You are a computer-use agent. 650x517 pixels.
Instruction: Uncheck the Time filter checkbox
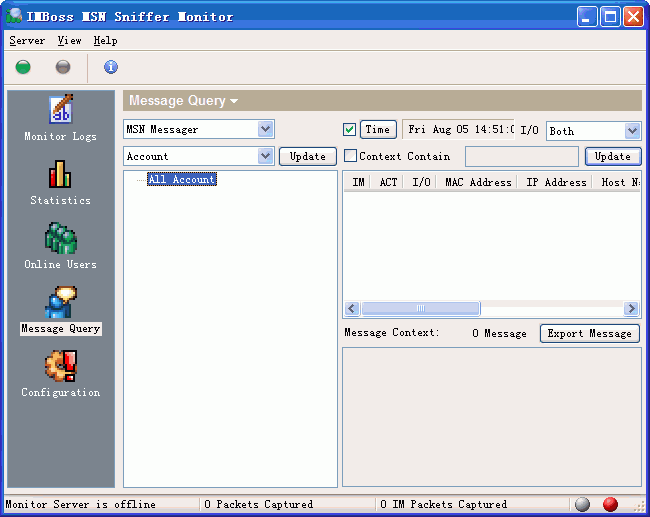click(349, 130)
